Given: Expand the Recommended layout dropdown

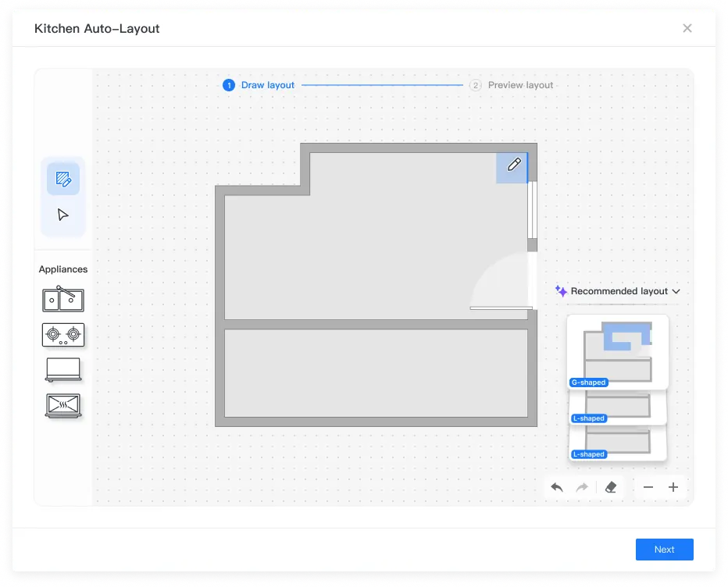Looking at the screenshot, I should coord(618,291).
